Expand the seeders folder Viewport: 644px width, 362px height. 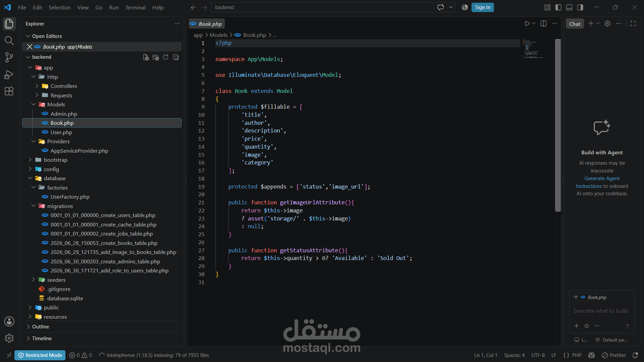34,280
